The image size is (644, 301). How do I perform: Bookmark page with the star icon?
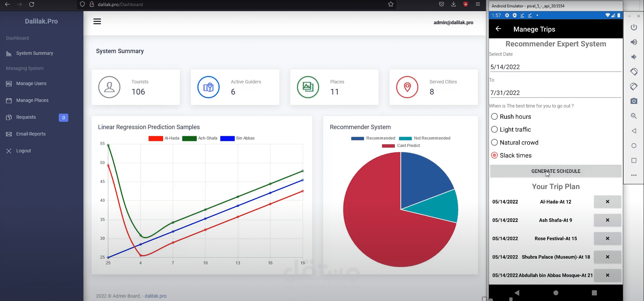[391, 4]
